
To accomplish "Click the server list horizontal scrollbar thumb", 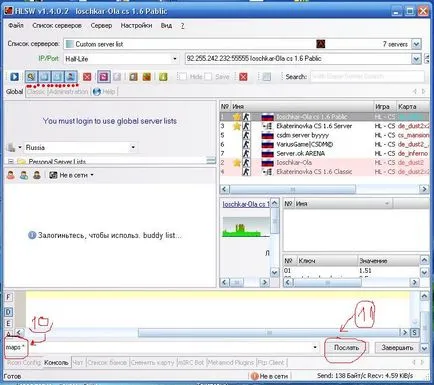I will (x=293, y=189).
